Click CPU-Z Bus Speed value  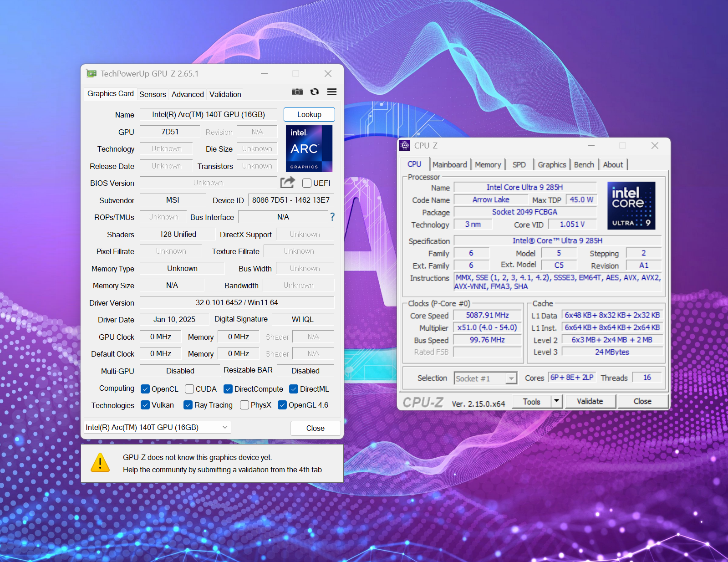coord(487,340)
